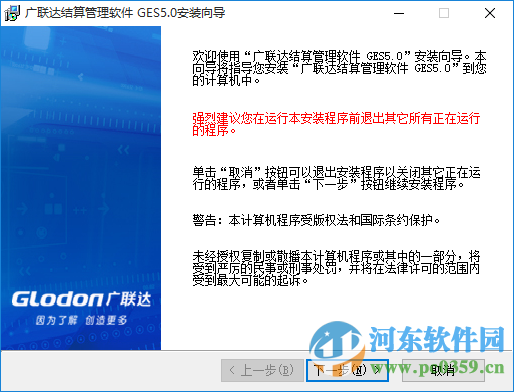Click the installer icon in title bar
514x392 pixels.
[12, 13]
